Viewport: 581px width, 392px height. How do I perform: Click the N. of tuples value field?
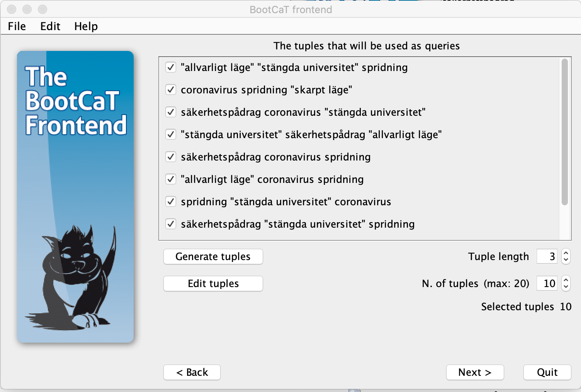pos(547,284)
